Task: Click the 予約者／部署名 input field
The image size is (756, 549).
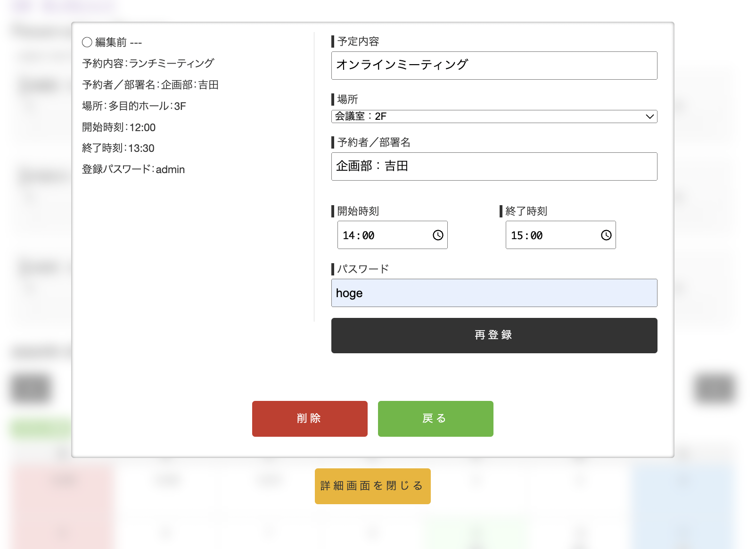Action: click(x=494, y=166)
